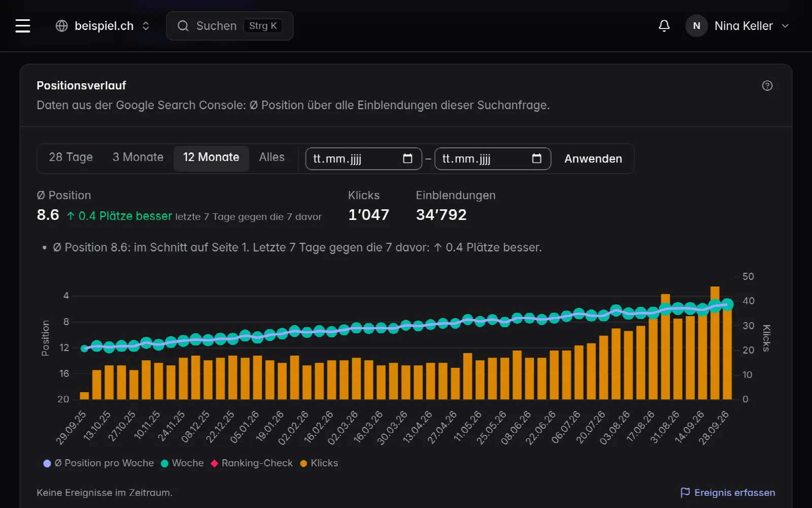Open calendar picker of end date
The width and height of the screenshot is (812, 508).
[x=536, y=158]
